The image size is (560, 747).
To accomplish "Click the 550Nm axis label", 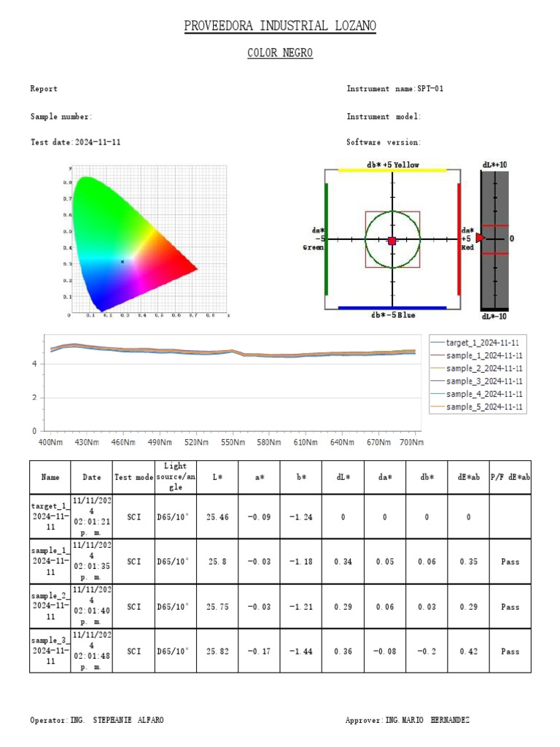I will (233, 442).
